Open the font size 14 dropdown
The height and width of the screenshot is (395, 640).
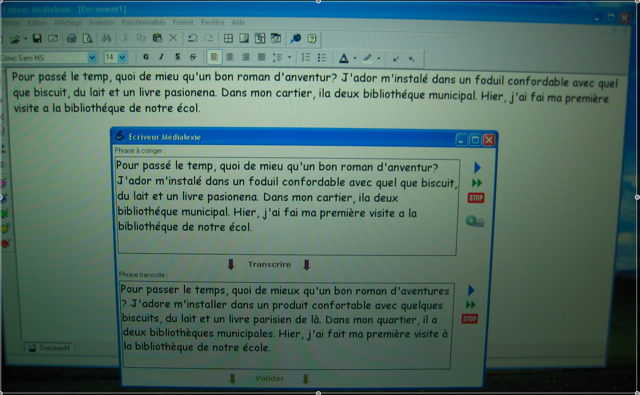pyautogui.click(x=122, y=58)
